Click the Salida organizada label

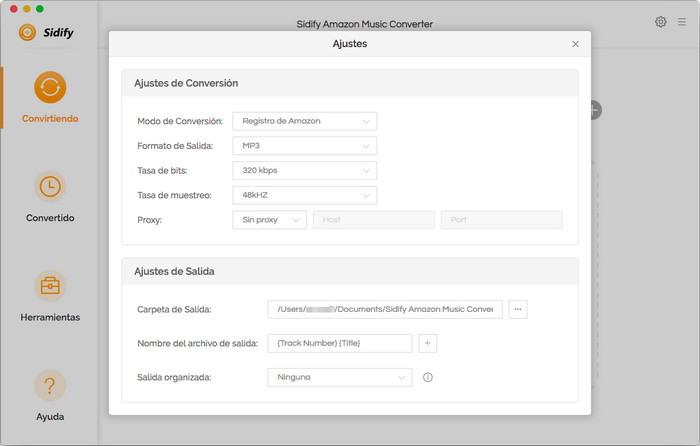[x=174, y=377]
